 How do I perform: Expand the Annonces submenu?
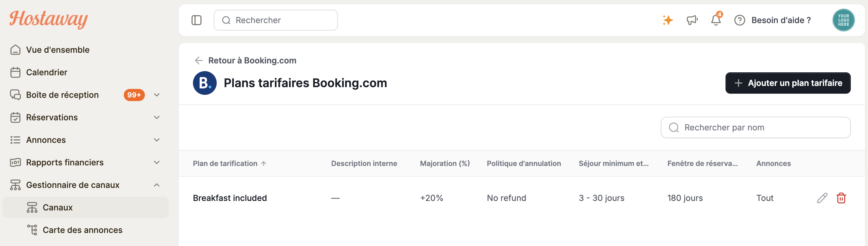pos(157,140)
